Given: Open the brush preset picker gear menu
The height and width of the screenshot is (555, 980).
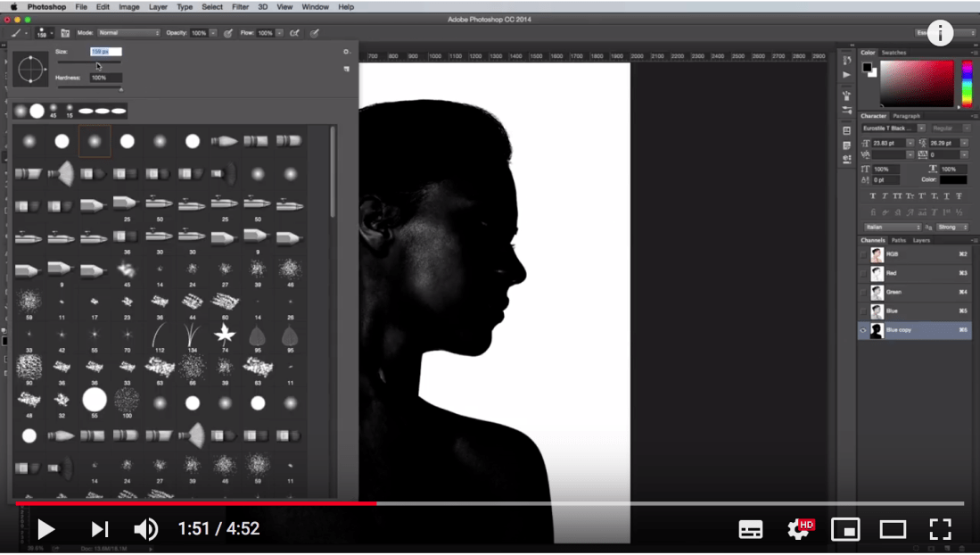Looking at the screenshot, I should click(x=346, y=52).
